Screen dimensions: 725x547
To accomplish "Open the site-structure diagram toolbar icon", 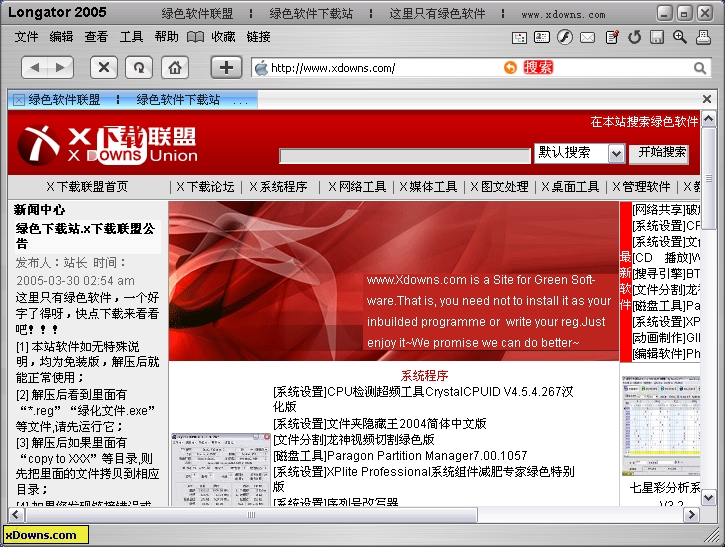I will [519, 37].
